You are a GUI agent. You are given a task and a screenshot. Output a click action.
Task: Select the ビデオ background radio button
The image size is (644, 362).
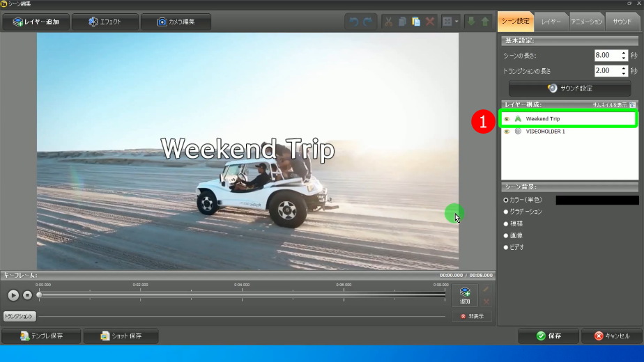(x=506, y=247)
